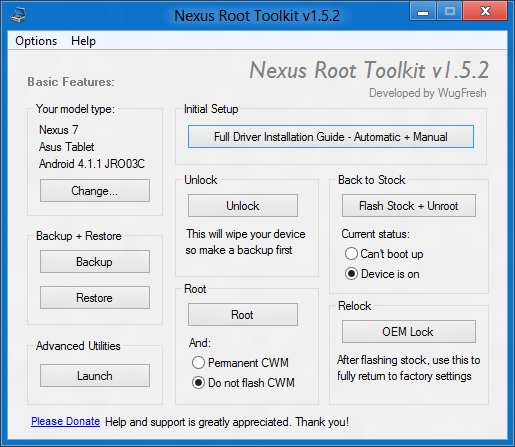Start the Root process
515x447 pixels.
click(243, 314)
